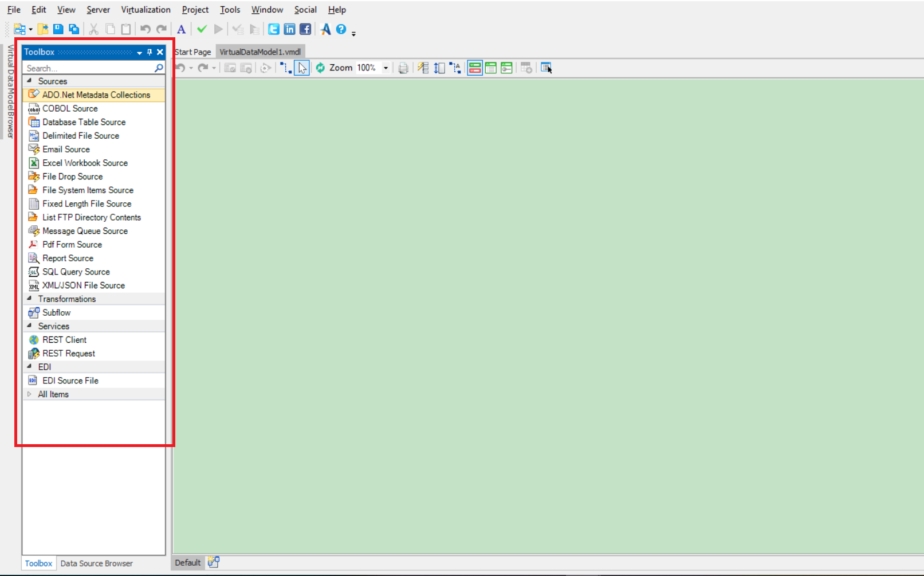The image size is (924, 576).
Task: Click the green checkmark verify icon
Action: [x=202, y=29]
